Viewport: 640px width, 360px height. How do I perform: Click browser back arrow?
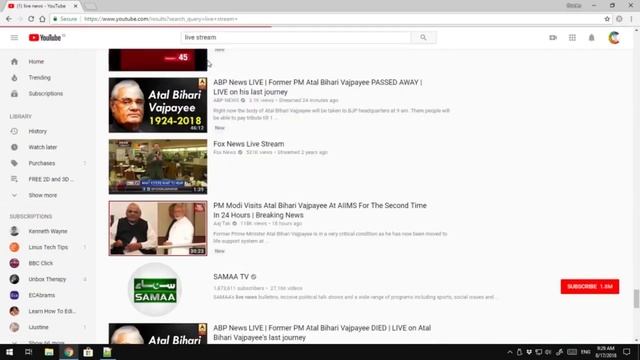coord(9,19)
